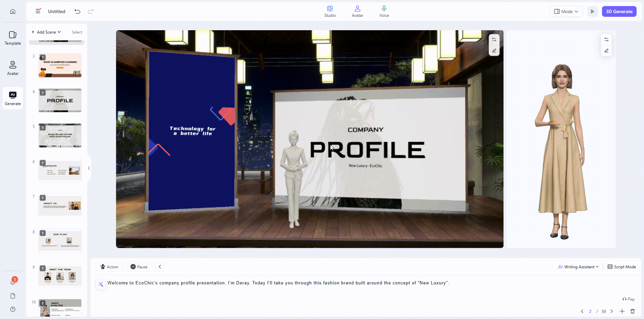Viewport: 644px width, 319px height.
Task: Open notifications bell with badge
Action: 13,281
